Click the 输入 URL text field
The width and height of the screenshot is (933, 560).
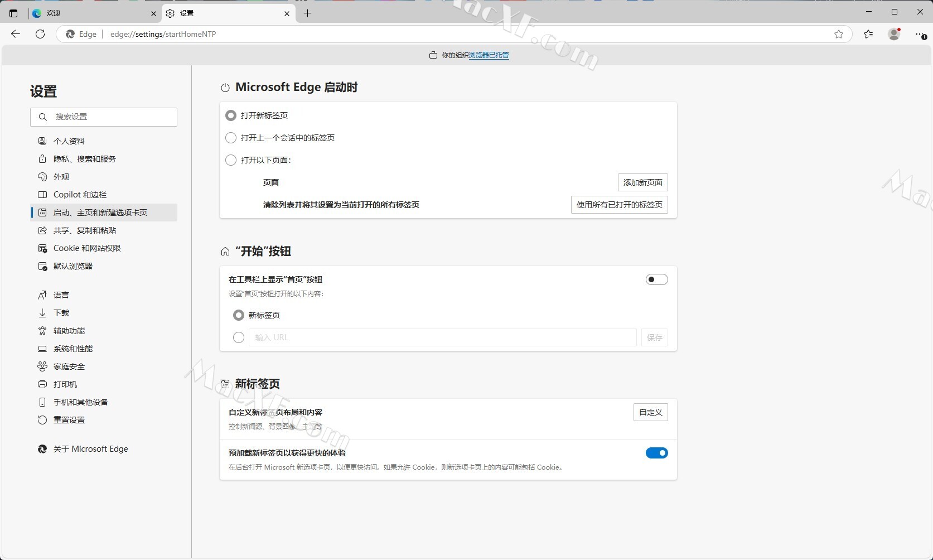click(x=443, y=337)
